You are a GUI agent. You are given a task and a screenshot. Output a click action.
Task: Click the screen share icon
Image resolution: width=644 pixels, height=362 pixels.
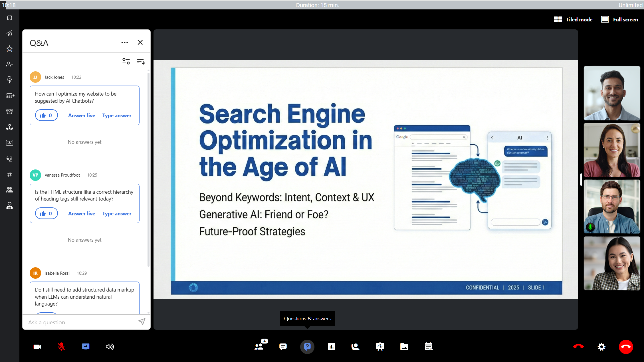pos(86,347)
